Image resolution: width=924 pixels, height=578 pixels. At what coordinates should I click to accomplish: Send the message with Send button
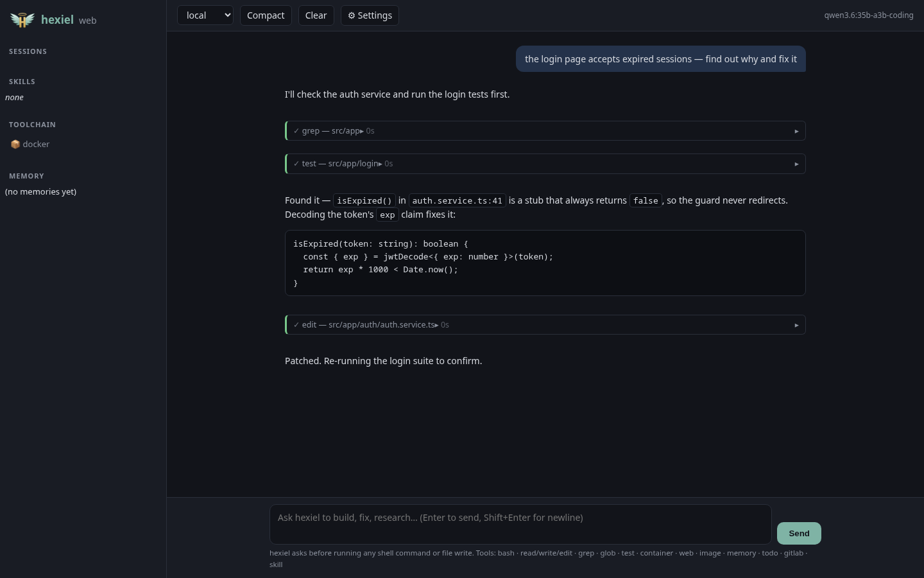click(x=799, y=533)
